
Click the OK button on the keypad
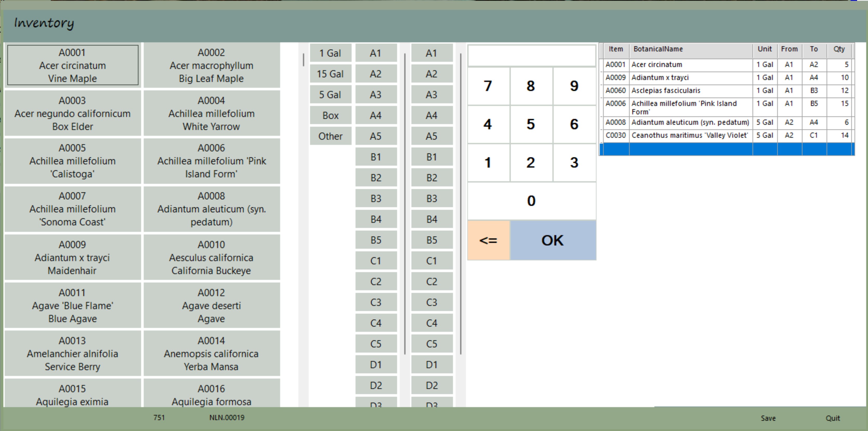(x=553, y=240)
